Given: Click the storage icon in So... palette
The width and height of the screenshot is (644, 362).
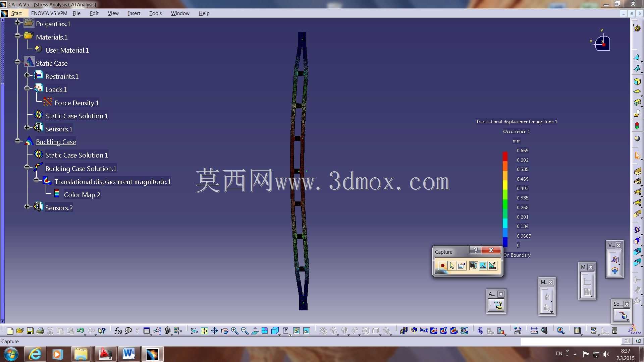Looking at the screenshot, I should pos(623,316).
